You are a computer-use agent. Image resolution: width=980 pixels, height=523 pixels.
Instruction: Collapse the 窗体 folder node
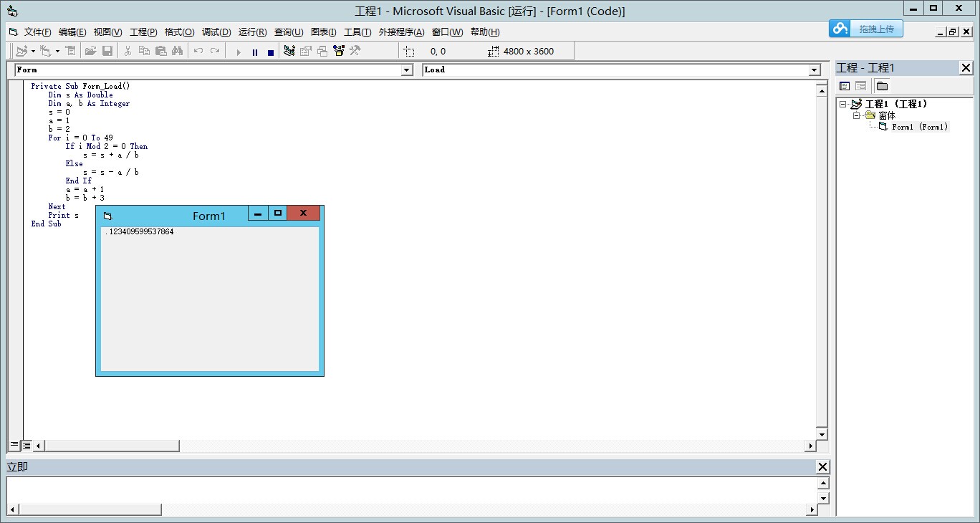pyautogui.click(x=856, y=115)
